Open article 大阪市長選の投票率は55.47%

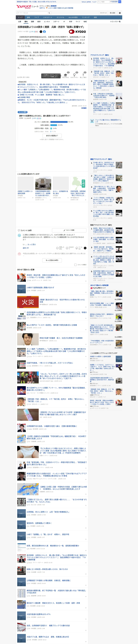click(x=39, y=614)
